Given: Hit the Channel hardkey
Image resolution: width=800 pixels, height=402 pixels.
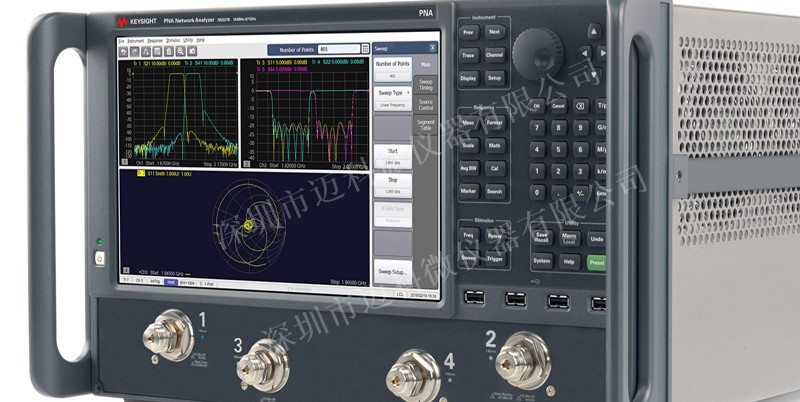Looking at the screenshot, I should pyautogui.click(x=495, y=55).
